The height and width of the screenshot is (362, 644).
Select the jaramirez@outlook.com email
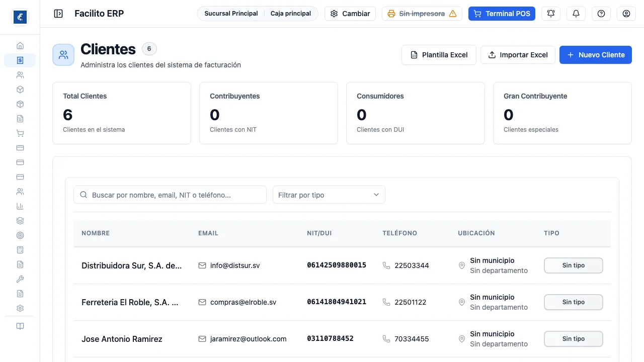[x=249, y=339]
